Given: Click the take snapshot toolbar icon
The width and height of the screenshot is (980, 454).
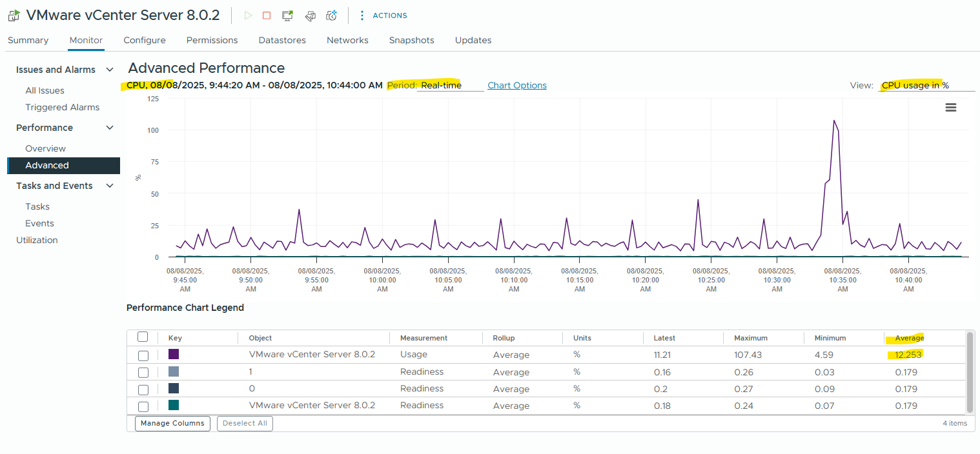Looking at the screenshot, I should (332, 15).
